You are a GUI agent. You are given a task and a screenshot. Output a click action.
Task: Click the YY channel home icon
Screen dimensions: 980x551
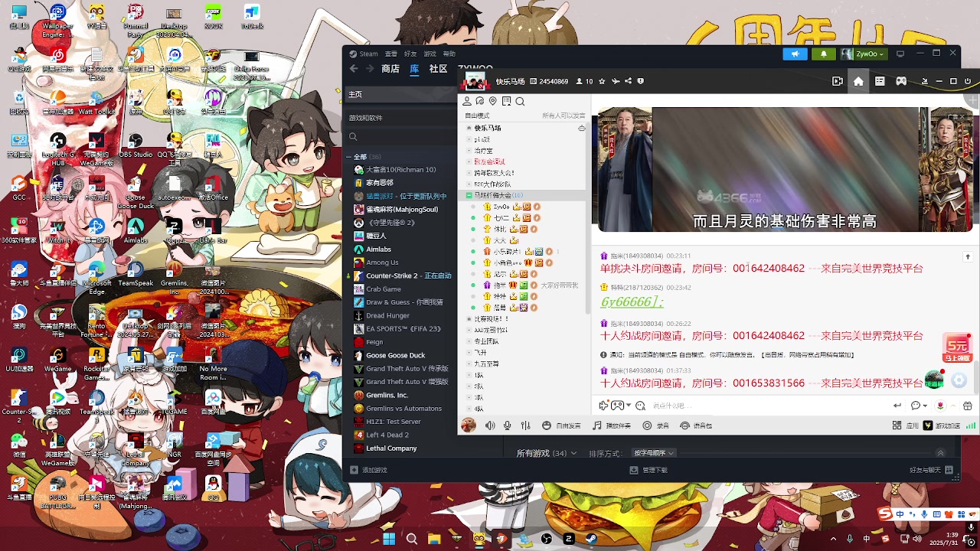[x=858, y=81]
